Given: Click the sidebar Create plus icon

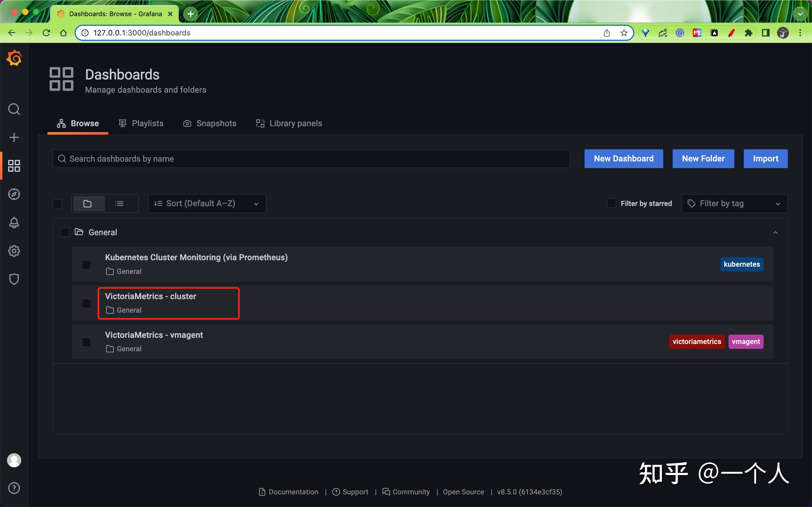Looking at the screenshot, I should pyautogui.click(x=14, y=137).
